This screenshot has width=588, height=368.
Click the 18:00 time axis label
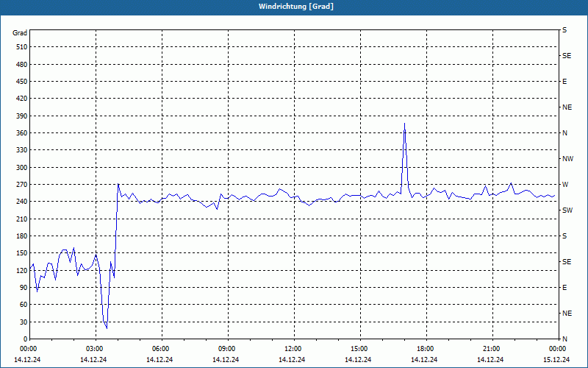pyautogui.click(x=426, y=349)
